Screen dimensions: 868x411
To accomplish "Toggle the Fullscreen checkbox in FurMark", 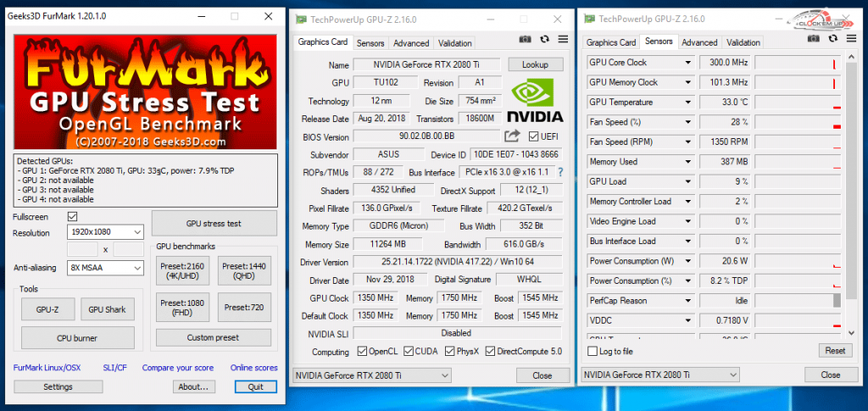I will point(72,216).
